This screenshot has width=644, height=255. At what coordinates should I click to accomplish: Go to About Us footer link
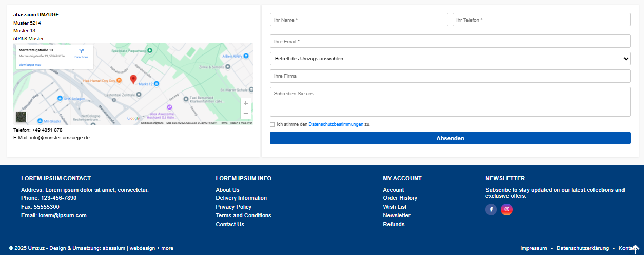point(227,190)
